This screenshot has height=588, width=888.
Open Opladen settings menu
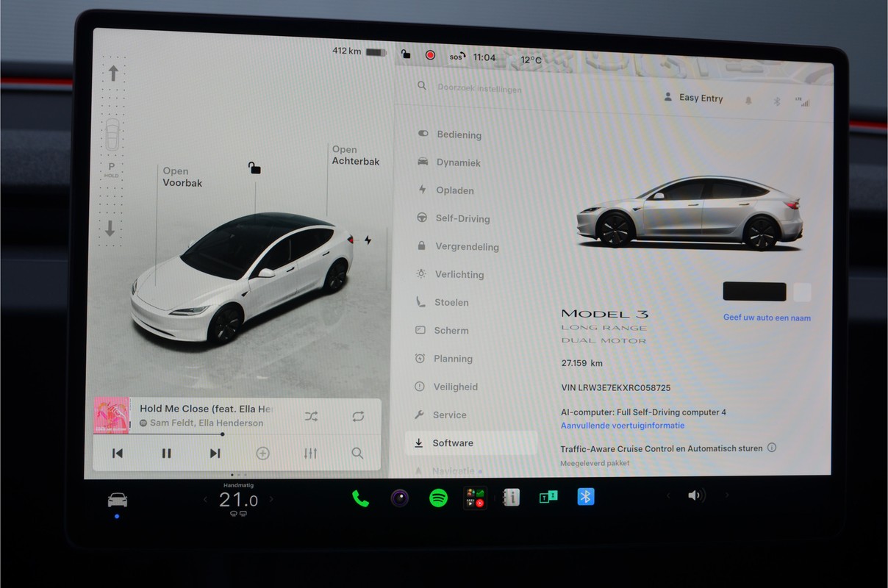pos(445,190)
